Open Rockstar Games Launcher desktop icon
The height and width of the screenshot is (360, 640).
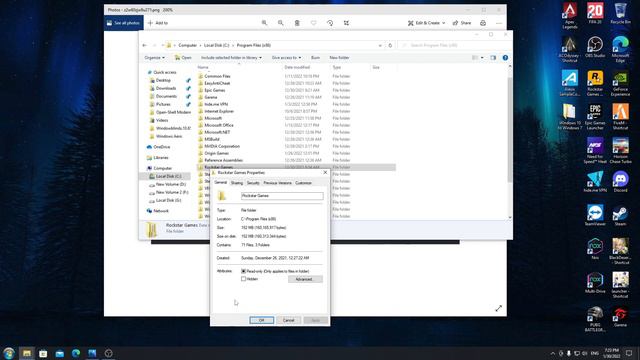(x=595, y=83)
